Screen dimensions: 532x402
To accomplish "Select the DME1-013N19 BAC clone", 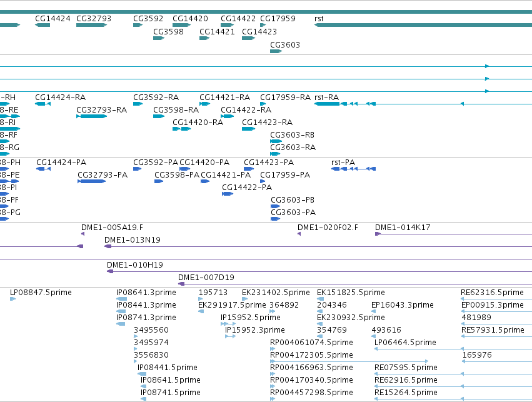I will [x=318, y=246].
